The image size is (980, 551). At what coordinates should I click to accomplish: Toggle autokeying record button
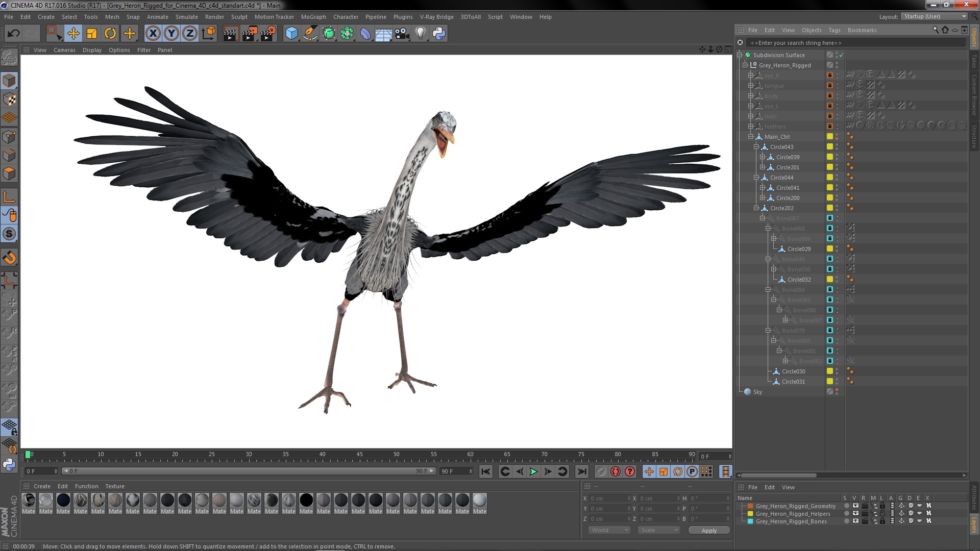click(x=616, y=472)
